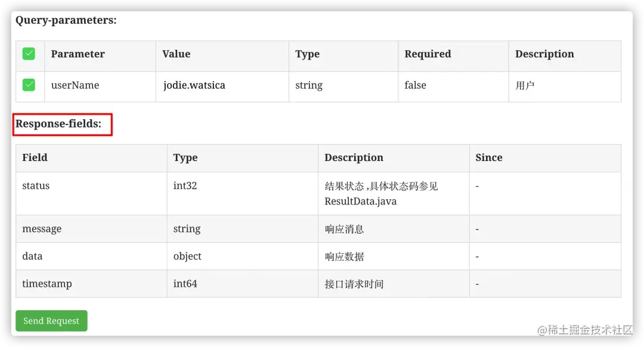Viewport: 644px width, 347px height.
Task: Edit the jodie.watsica value field
Action: pos(222,86)
